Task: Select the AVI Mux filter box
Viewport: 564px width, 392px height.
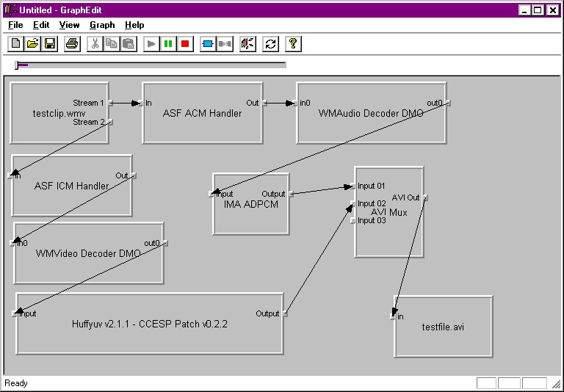Action: [389, 235]
